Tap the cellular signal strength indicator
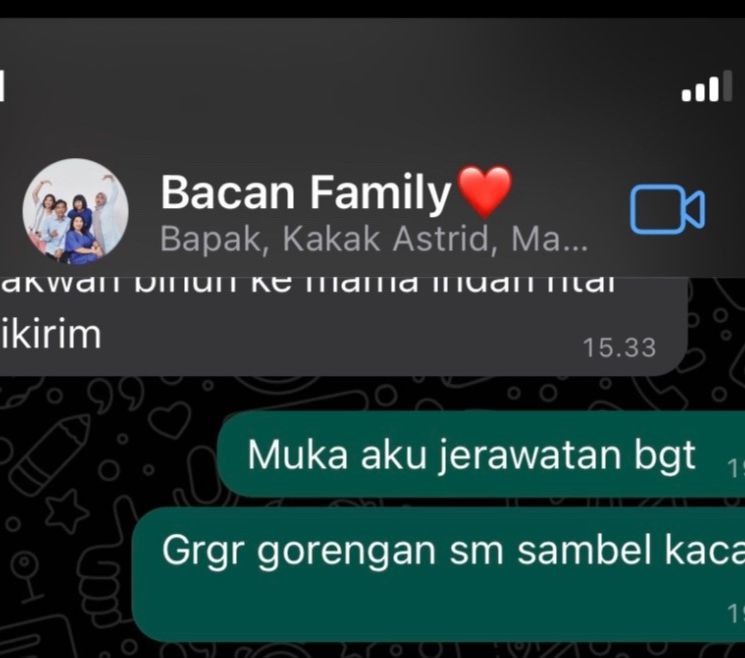 coord(707,86)
